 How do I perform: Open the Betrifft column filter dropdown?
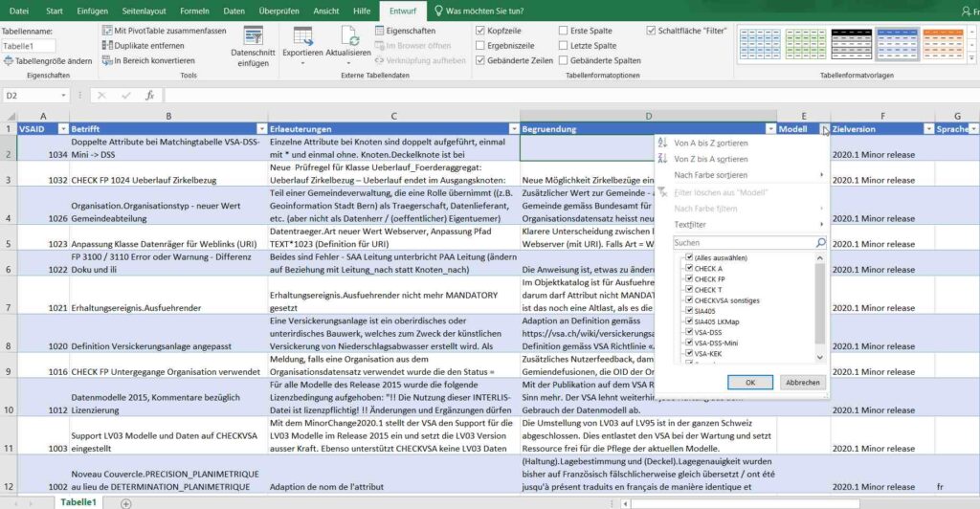[x=261, y=128]
